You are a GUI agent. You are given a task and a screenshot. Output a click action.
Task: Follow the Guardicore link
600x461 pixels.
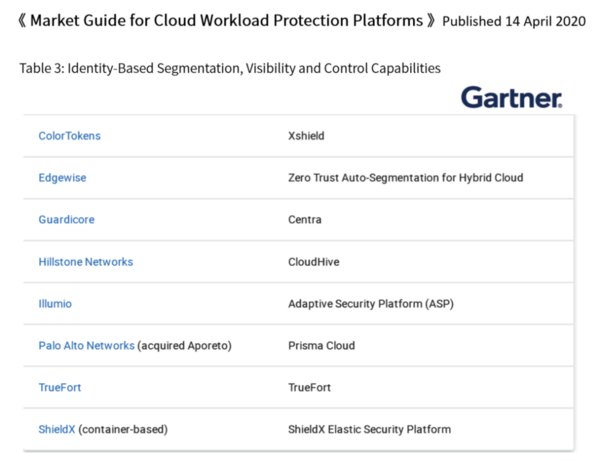[x=66, y=220]
